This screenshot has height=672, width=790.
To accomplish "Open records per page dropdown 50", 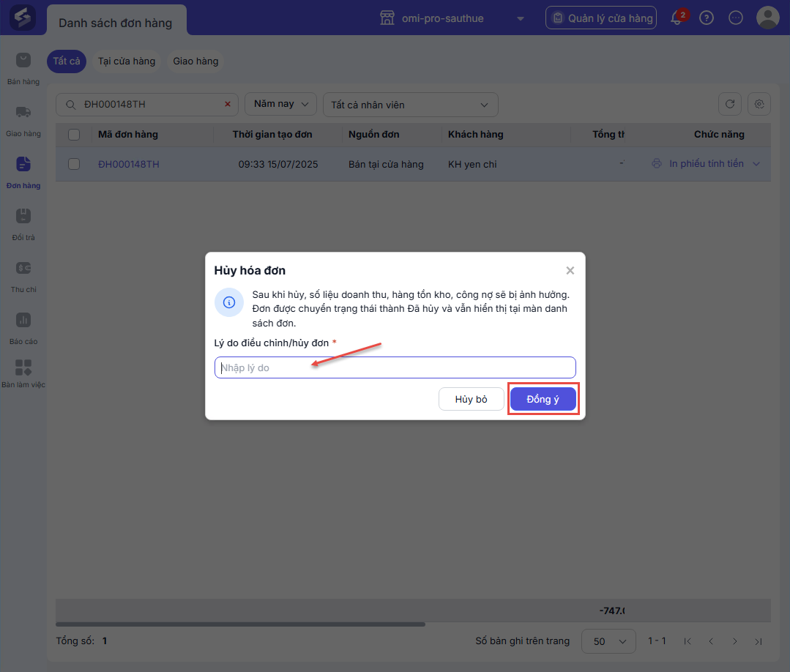I will pos(608,641).
